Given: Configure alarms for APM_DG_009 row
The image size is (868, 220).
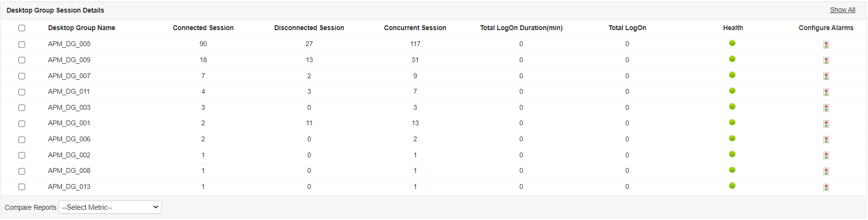Looking at the screenshot, I should click(826, 61).
